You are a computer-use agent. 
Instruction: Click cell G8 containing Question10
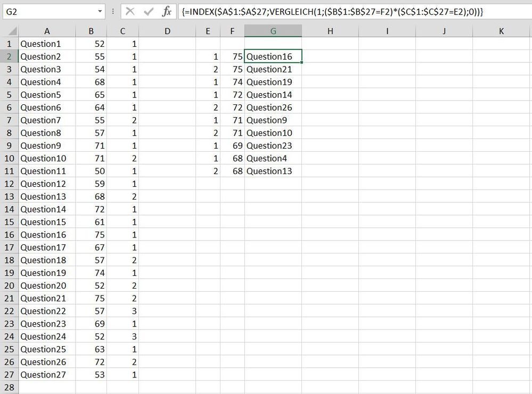(x=273, y=133)
